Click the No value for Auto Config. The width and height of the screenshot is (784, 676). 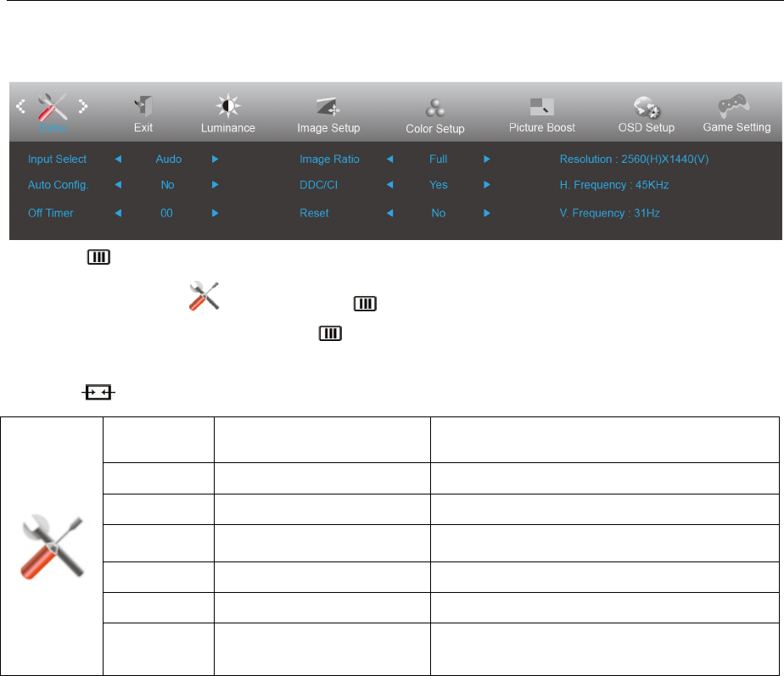coord(167,185)
